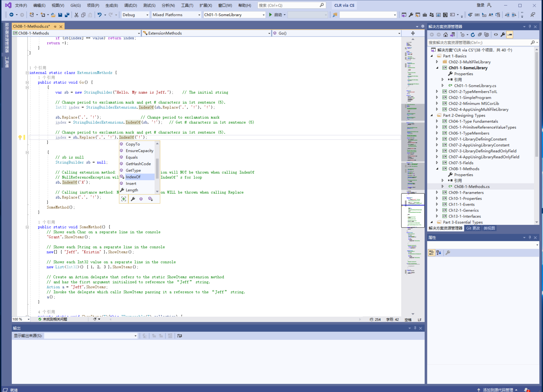Viewport: 543px width, 392px height.
Task: Click the Save All toolbar icon
Action: pyautogui.click(x=67, y=15)
